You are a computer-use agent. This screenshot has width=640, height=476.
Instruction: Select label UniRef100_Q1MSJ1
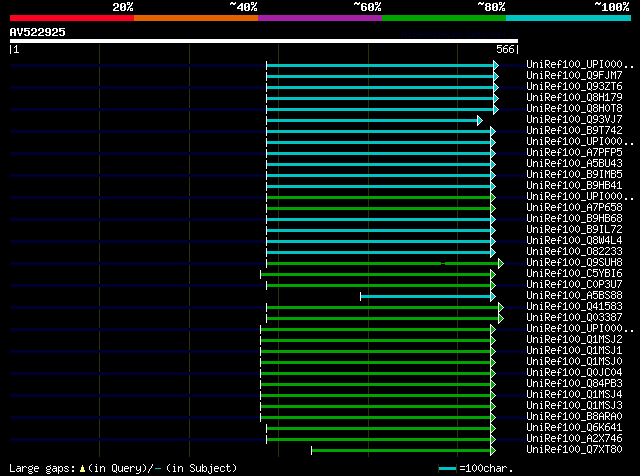click(x=574, y=351)
